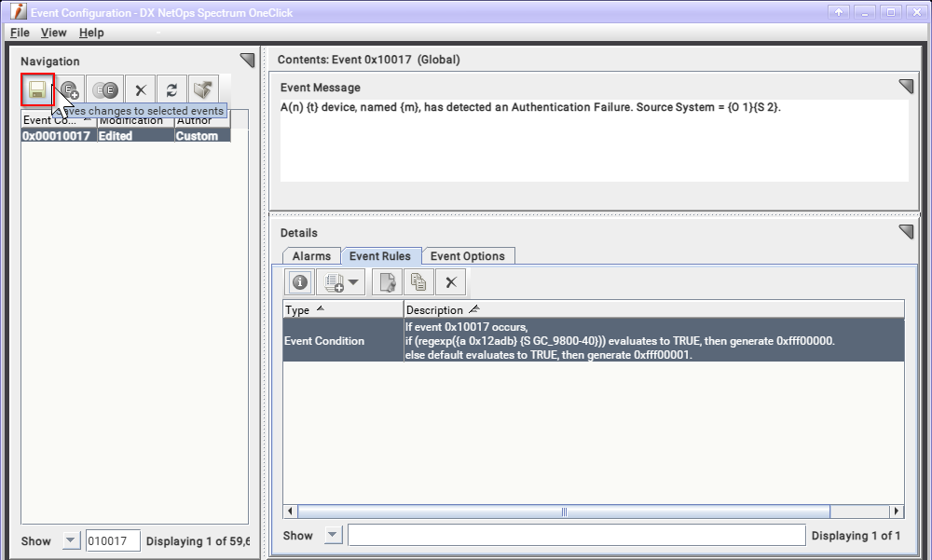
Task: Click the Export events box icon
Action: pyautogui.click(x=203, y=89)
